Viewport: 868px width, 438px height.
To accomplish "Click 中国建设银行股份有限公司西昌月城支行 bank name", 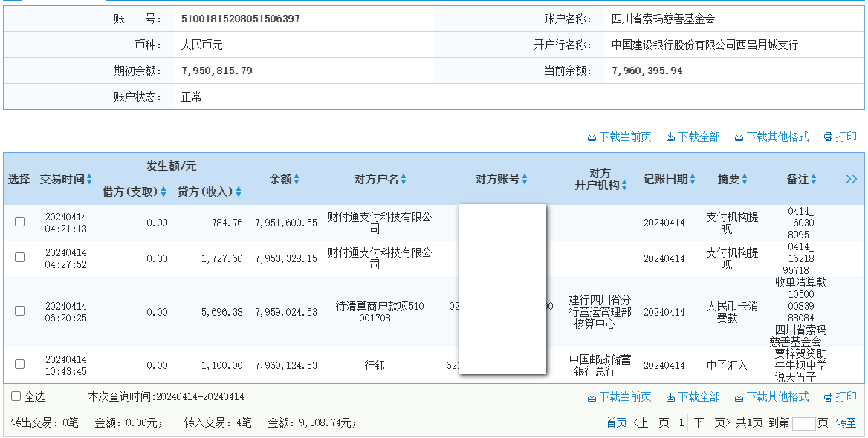I will (705, 45).
